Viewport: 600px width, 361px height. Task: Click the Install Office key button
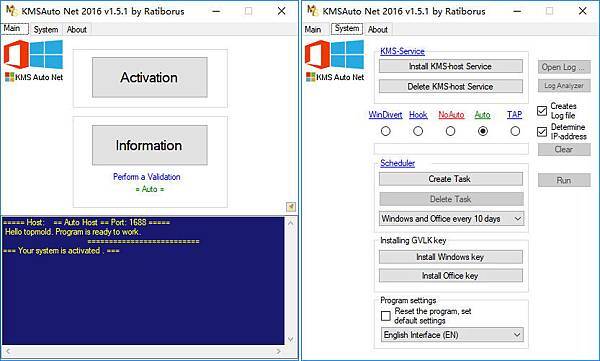(451, 276)
